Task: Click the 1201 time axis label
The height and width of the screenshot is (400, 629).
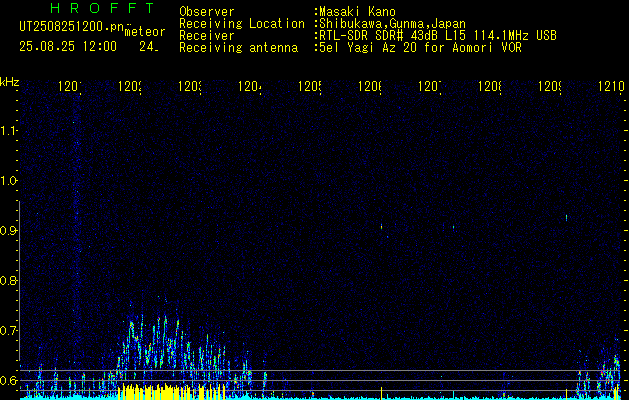Action: coord(70,86)
